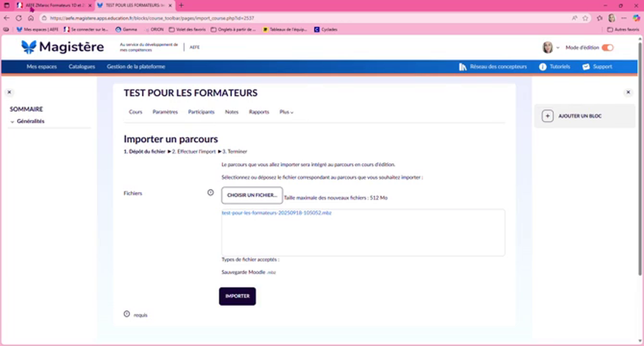Switch to the Participants tab
644x346 pixels.
point(201,112)
